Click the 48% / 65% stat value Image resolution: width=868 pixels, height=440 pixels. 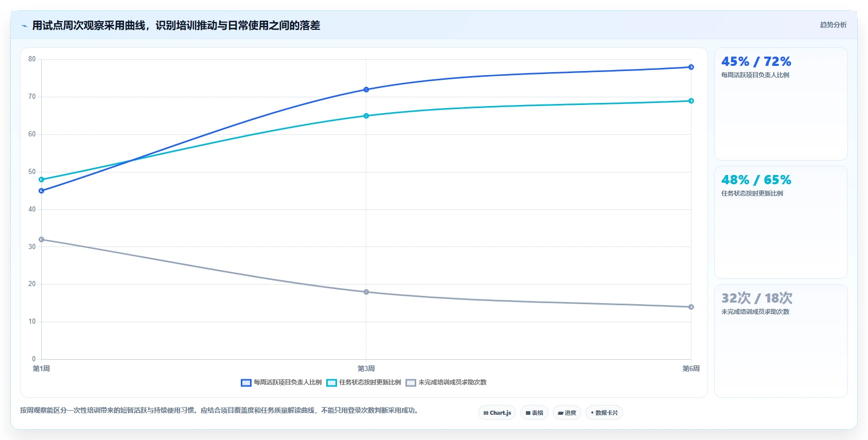(x=756, y=180)
